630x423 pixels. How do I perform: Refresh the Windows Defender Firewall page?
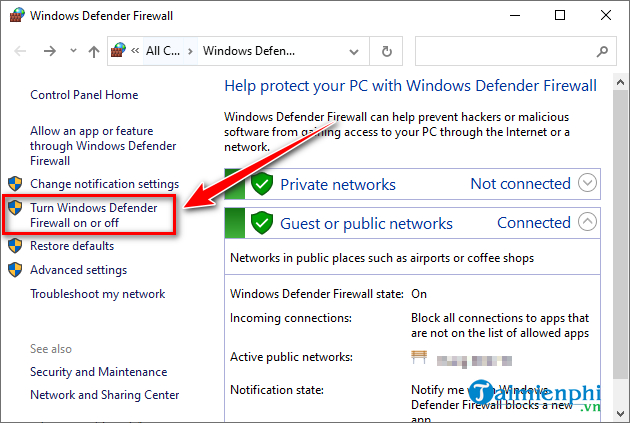point(386,51)
